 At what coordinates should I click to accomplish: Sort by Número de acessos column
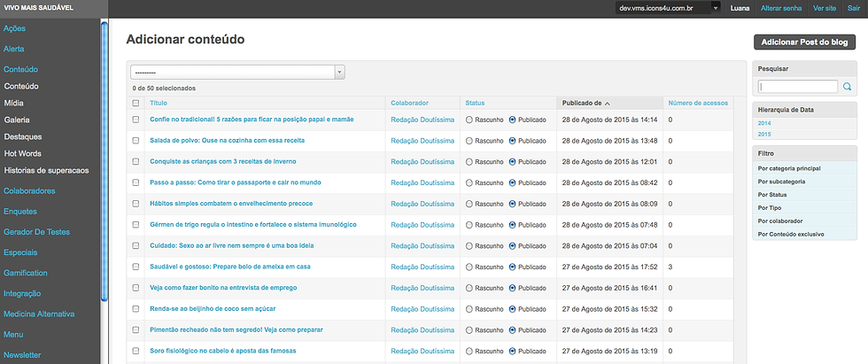[x=698, y=103]
